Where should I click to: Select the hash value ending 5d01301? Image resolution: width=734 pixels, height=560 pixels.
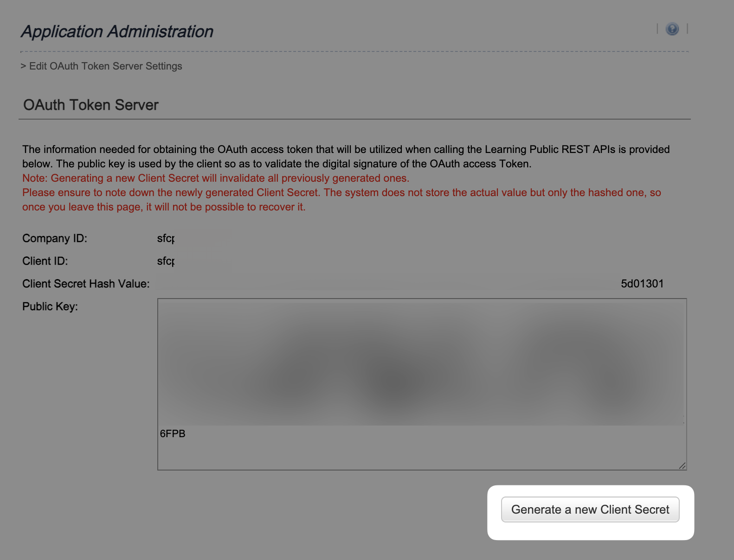click(x=642, y=284)
